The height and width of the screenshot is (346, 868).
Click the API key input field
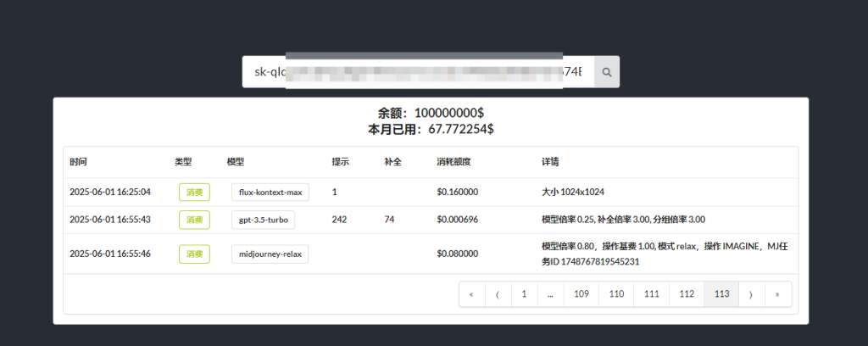[x=418, y=72]
